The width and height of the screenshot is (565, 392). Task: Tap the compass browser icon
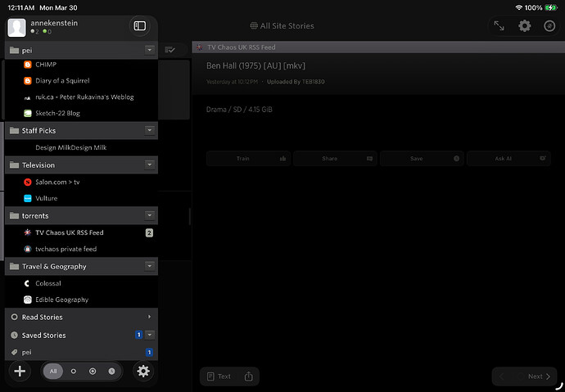point(549,26)
